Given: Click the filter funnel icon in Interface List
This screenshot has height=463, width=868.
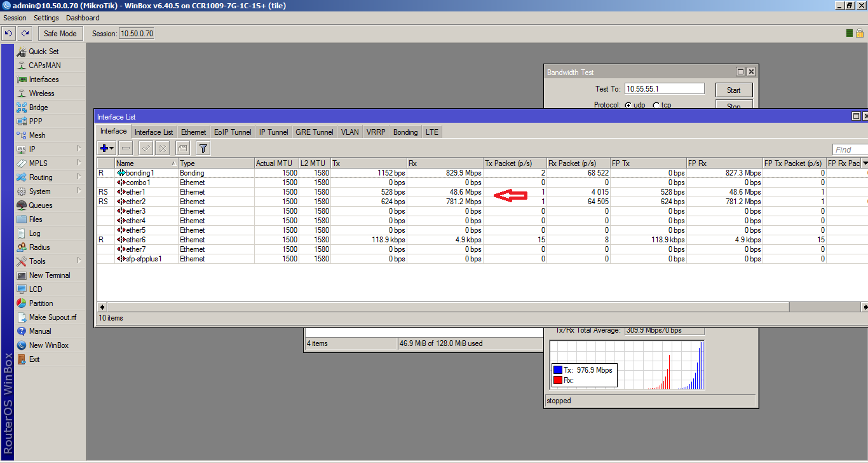Looking at the screenshot, I should (x=203, y=148).
